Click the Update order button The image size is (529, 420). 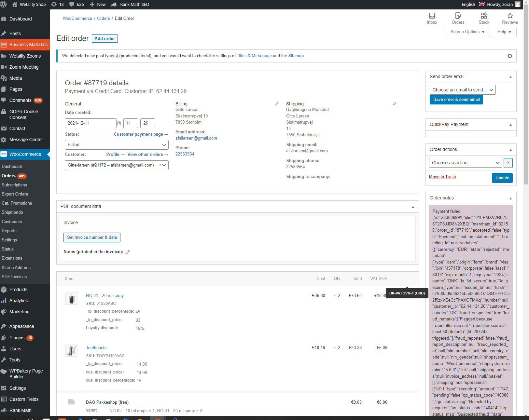point(502,178)
